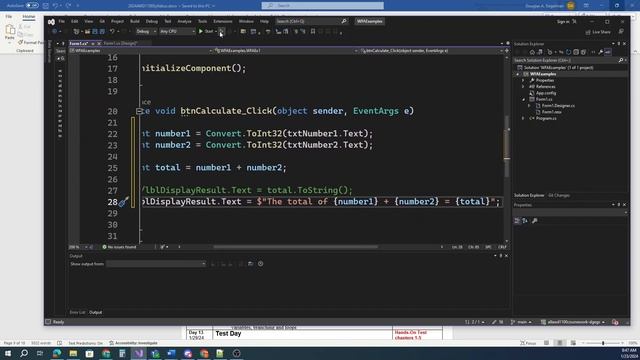Select App.config in Solution Explorer
This screenshot has width=640, height=360.
545,93
